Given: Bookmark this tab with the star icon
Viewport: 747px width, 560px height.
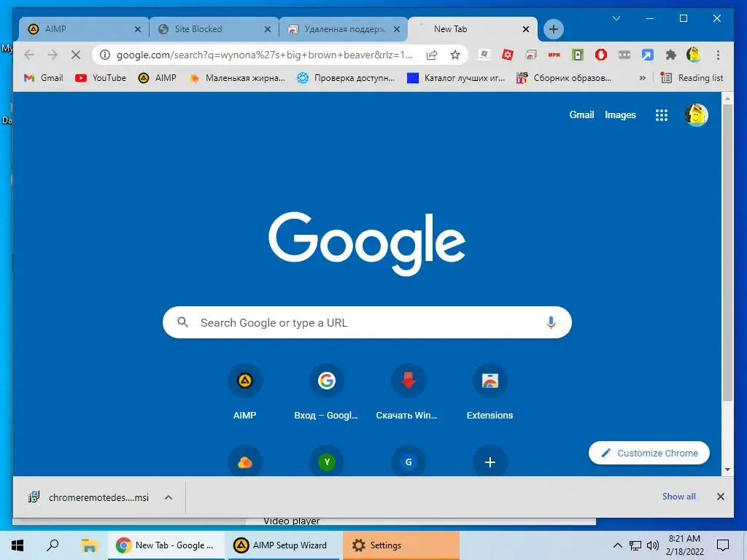Looking at the screenshot, I should tap(455, 55).
